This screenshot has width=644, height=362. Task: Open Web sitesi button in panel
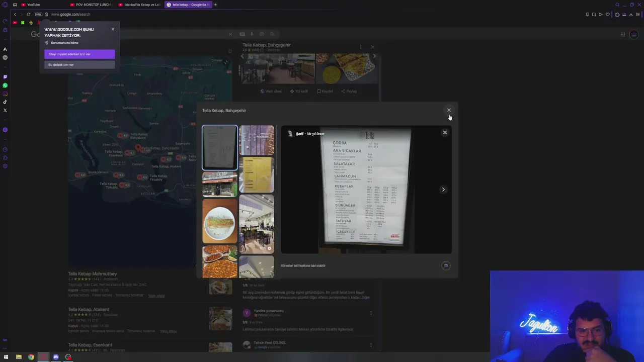point(271,92)
